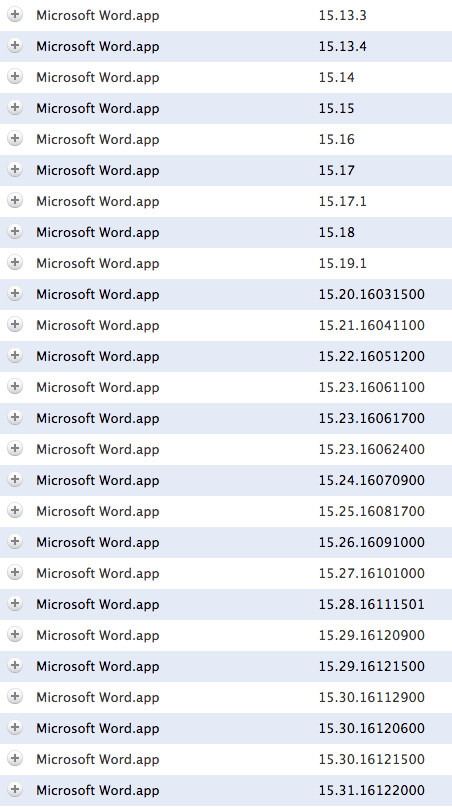Select the Microsoft Word.app 15.23.16061100 row

click(226, 387)
